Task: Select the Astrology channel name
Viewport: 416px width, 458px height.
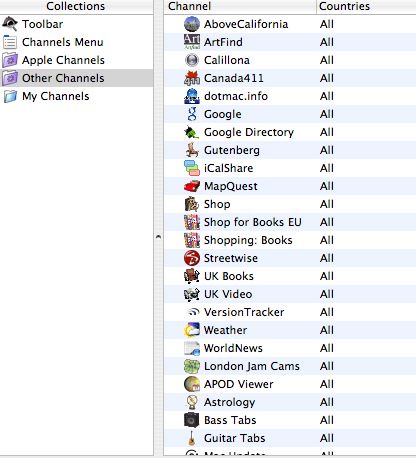Action: pos(229,402)
